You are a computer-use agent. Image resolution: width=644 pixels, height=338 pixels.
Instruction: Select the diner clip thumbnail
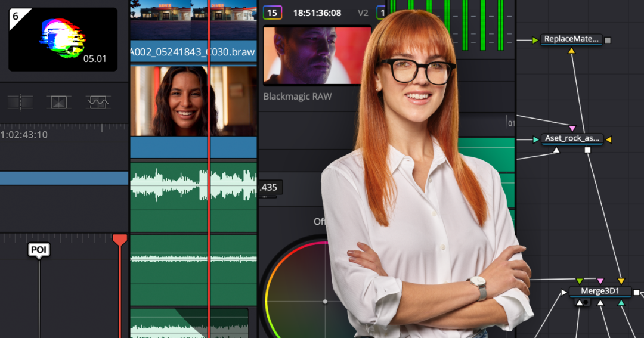point(193,20)
